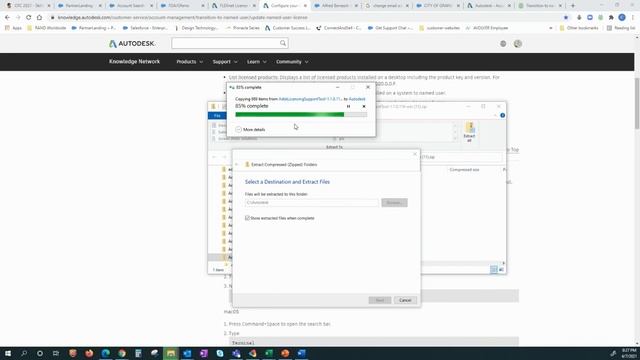Click the green copy progress bar
The height and width of the screenshot is (360, 640).
(301, 115)
